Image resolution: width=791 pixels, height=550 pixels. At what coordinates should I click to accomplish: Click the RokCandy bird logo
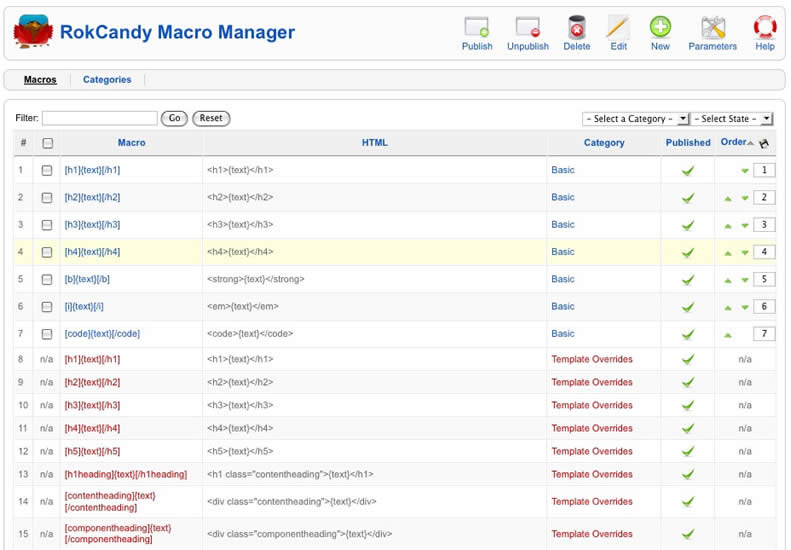point(33,31)
